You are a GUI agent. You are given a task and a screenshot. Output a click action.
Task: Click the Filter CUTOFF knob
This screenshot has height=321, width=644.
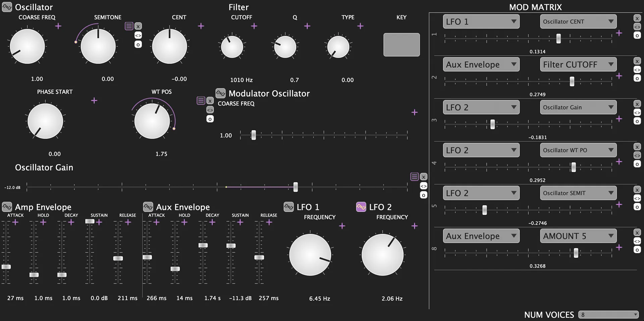232,47
